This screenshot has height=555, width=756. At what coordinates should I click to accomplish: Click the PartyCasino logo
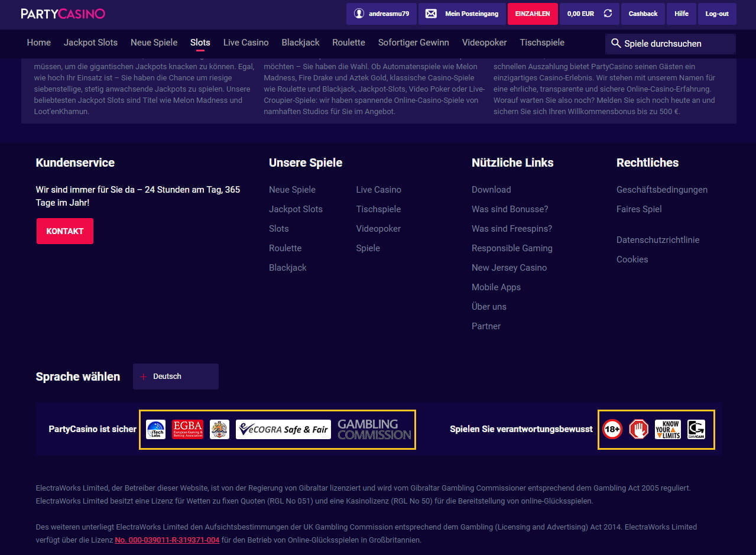point(63,14)
